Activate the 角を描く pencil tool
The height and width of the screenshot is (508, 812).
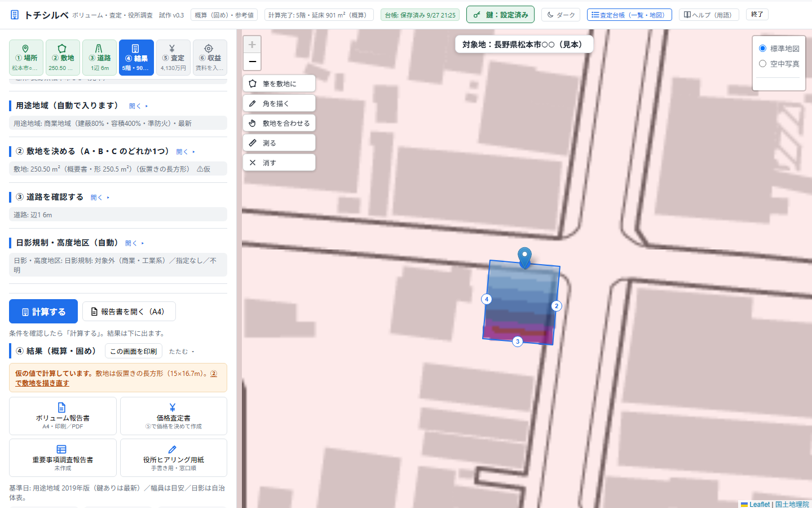(279, 103)
